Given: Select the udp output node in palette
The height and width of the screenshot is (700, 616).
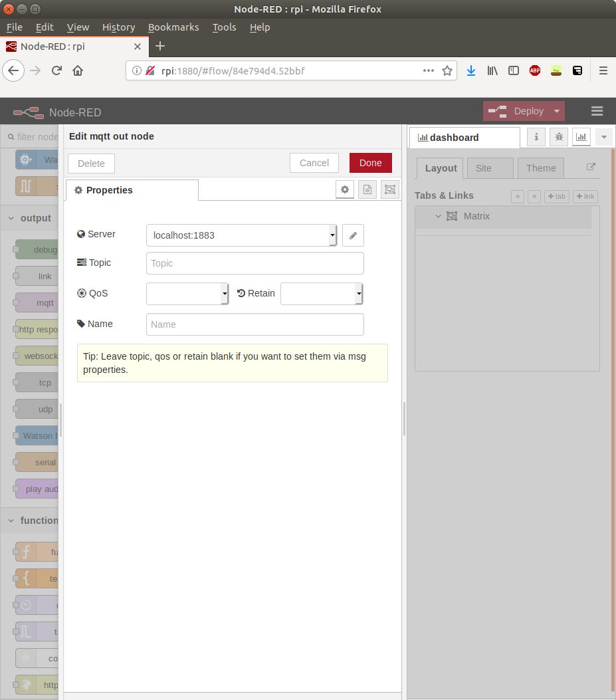Looking at the screenshot, I should [x=37, y=409].
